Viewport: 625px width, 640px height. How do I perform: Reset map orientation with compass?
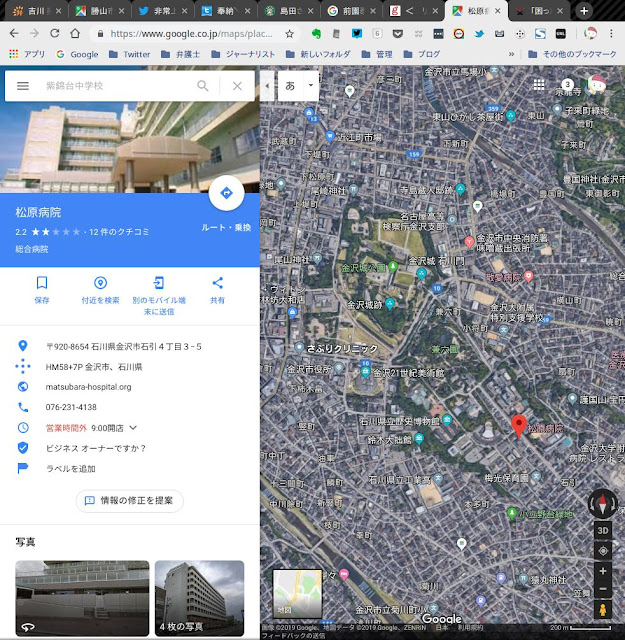click(603, 503)
